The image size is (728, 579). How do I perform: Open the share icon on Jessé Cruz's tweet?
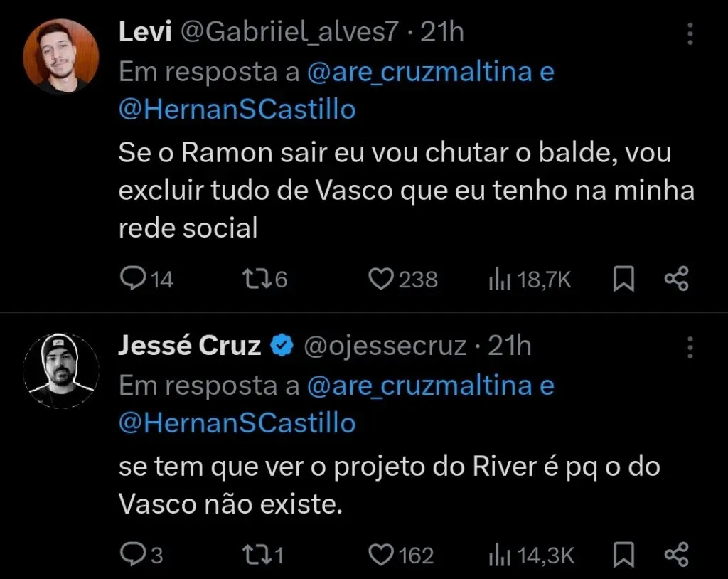pyautogui.click(x=675, y=554)
